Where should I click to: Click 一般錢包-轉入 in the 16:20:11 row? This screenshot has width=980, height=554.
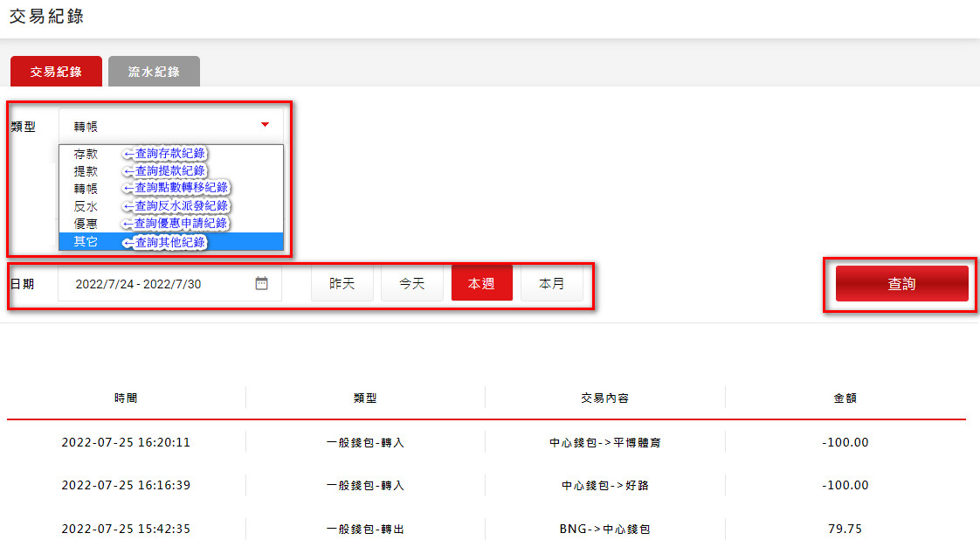click(x=365, y=442)
